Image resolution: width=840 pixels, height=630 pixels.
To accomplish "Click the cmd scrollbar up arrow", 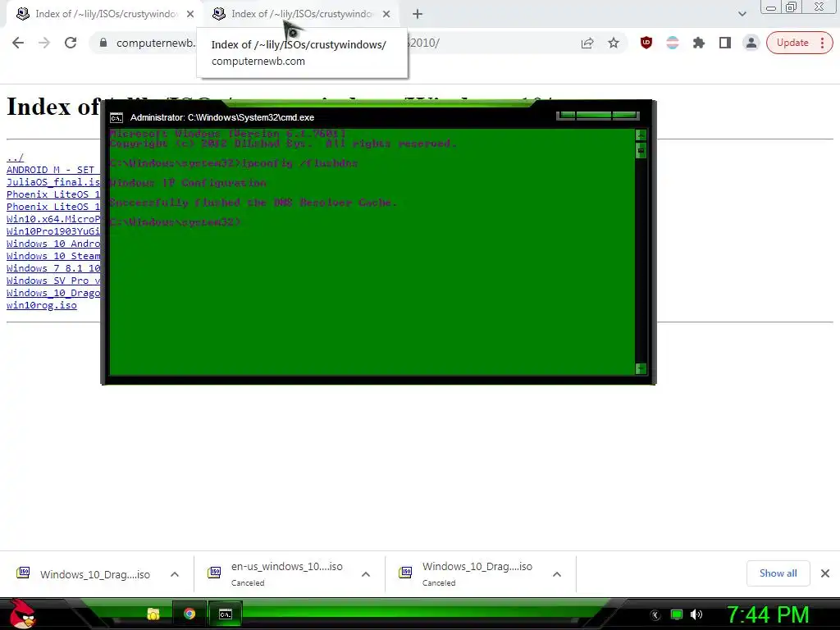I will pos(641,135).
